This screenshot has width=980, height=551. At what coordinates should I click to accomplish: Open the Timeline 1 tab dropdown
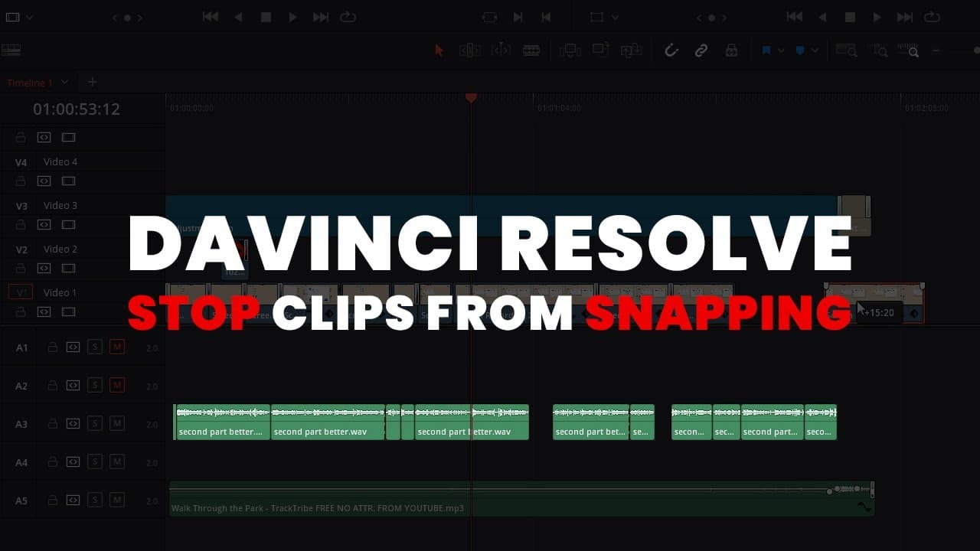coord(65,82)
